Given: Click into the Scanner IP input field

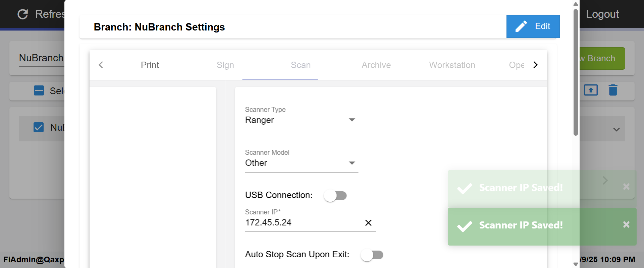Looking at the screenshot, I should [302, 223].
